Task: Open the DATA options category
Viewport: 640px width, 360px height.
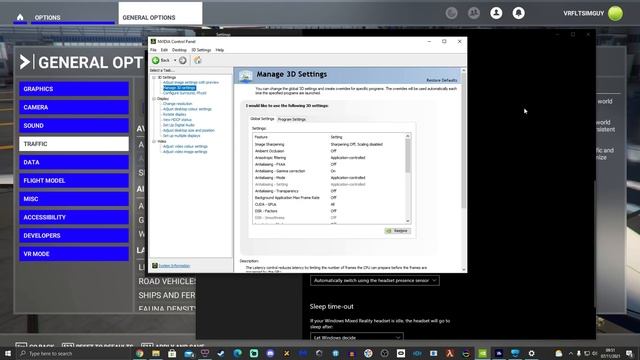Action: 74,162
